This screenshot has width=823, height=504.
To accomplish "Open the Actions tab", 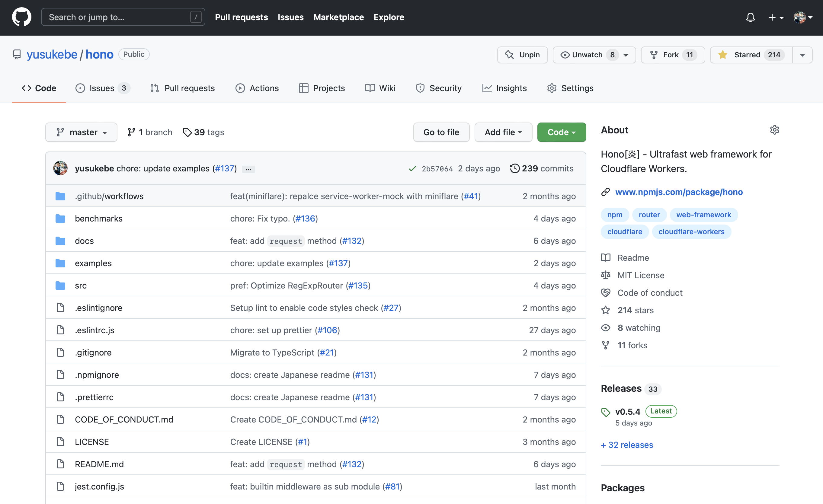I will point(257,88).
